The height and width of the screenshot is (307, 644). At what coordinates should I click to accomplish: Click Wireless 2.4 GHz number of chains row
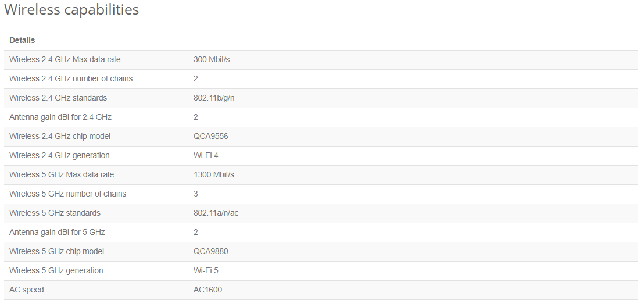(321, 79)
